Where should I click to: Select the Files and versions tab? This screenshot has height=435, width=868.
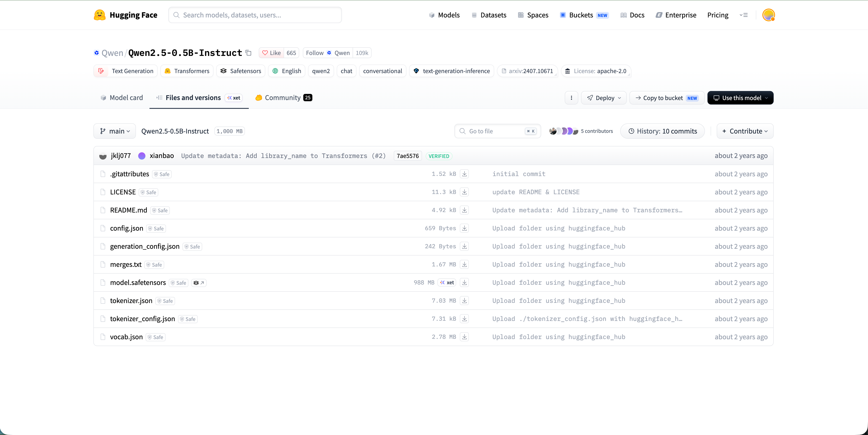coord(199,98)
